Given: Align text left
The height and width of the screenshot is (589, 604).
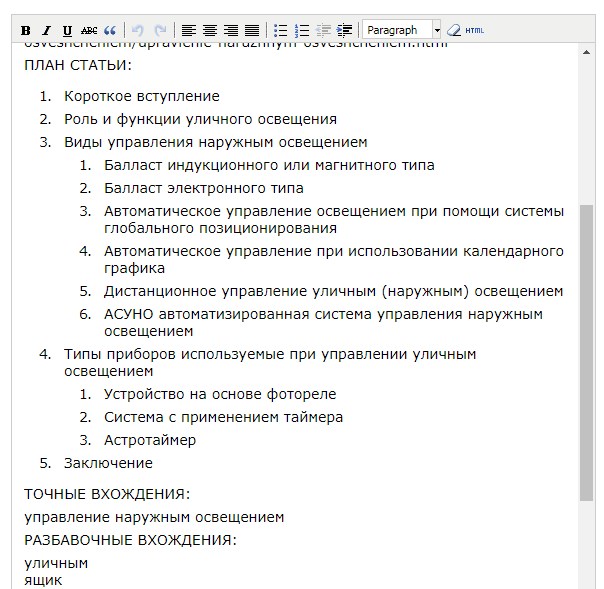Looking at the screenshot, I should [x=189, y=30].
